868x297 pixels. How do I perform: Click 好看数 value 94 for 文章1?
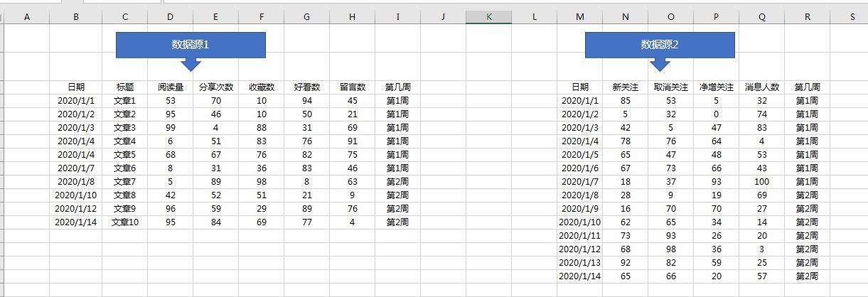pos(306,101)
